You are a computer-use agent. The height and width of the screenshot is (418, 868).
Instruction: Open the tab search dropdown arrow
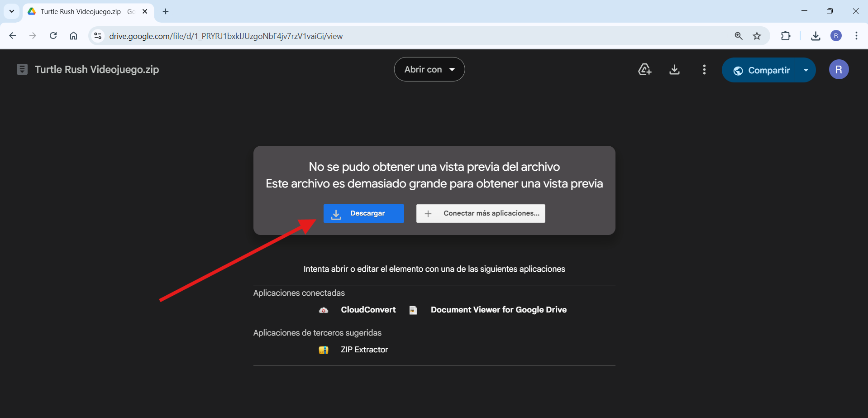pyautogui.click(x=12, y=11)
